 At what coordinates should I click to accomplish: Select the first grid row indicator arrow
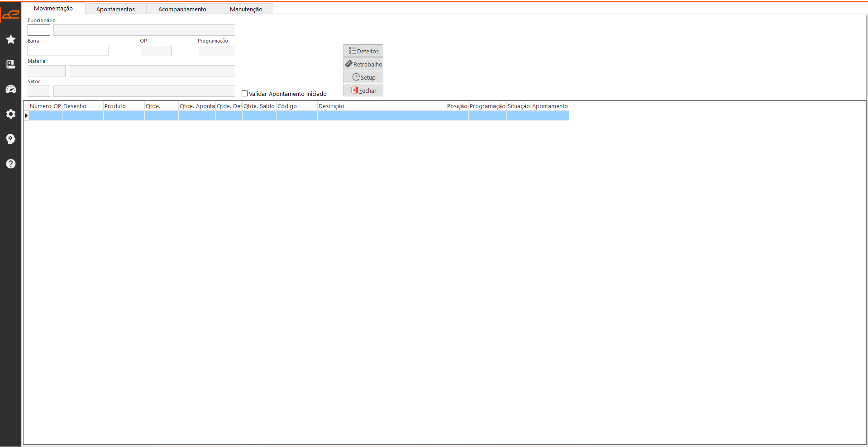pos(26,116)
